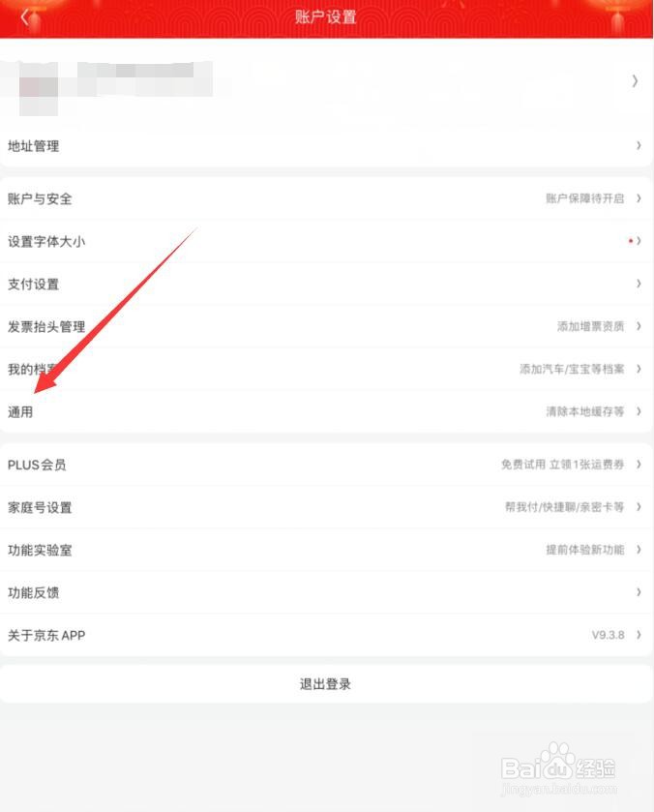This screenshot has height=812, width=654.
Task: Click the chevron beside the profile row
Action: pyautogui.click(x=635, y=80)
